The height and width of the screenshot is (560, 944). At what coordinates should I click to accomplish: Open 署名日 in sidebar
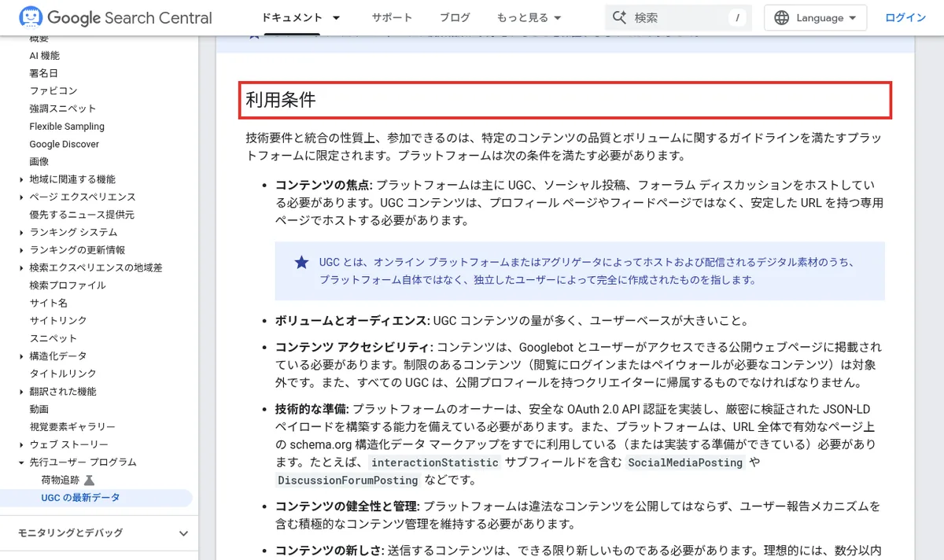pyautogui.click(x=44, y=73)
